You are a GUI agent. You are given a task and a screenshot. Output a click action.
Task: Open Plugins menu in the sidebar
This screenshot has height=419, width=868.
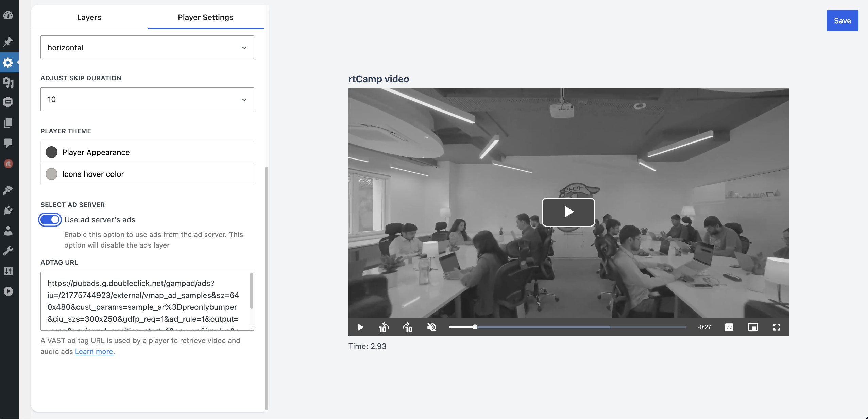8,210
